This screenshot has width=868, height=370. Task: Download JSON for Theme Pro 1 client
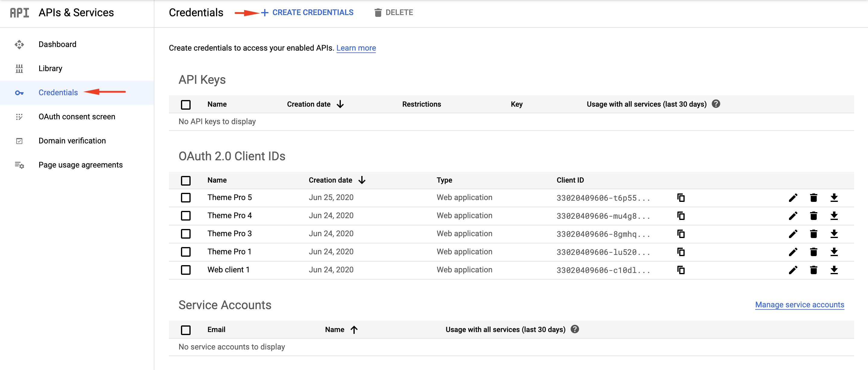(x=834, y=252)
